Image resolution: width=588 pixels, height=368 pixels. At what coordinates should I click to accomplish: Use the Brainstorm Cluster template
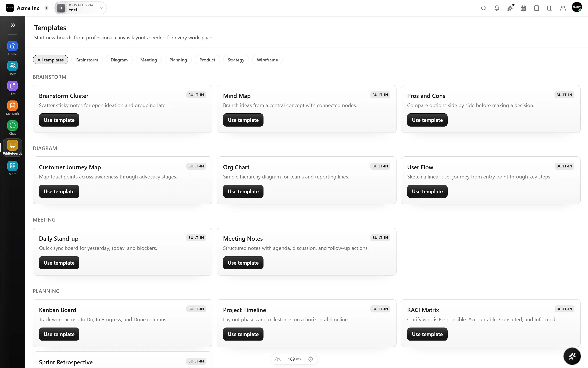[x=59, y=120]
